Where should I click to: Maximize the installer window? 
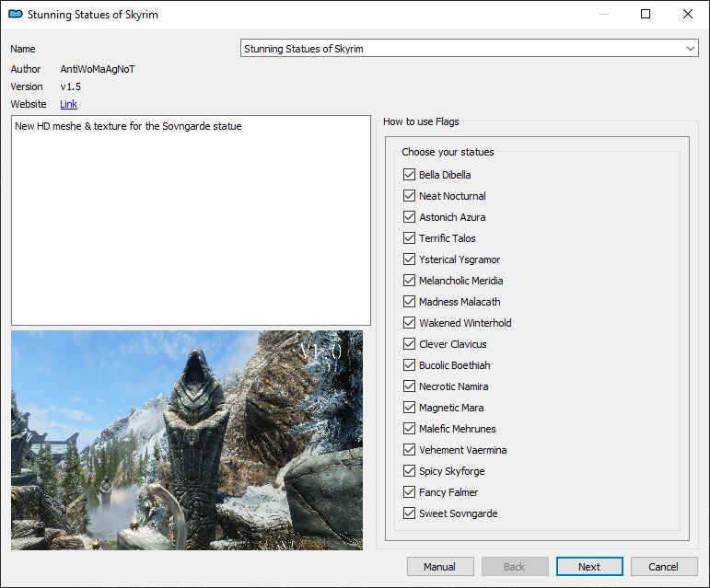click(x=646, y=14)
